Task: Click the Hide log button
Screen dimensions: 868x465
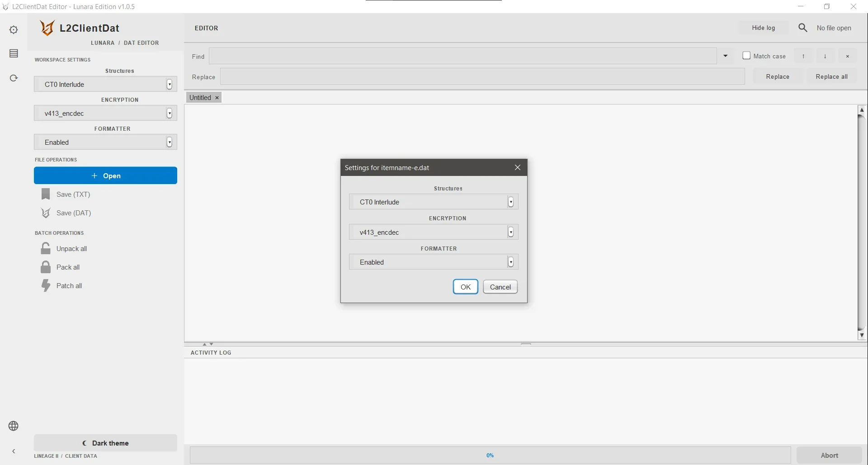Action: pos(764,28)
